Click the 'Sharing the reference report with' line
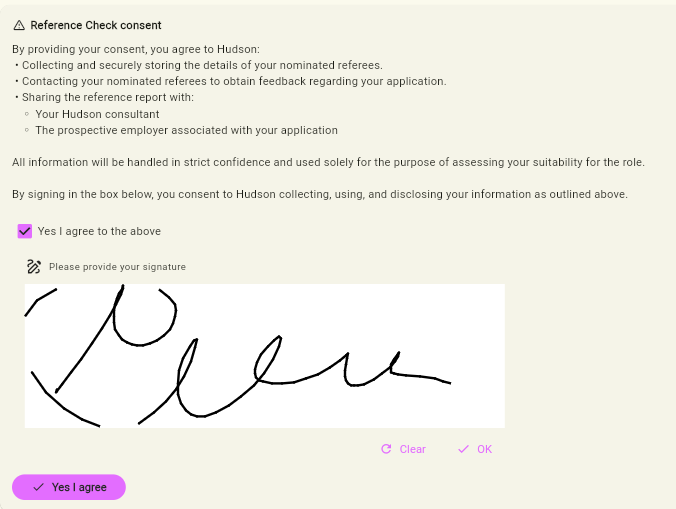Viewport: 676px width, 509px height. (108, 97)
